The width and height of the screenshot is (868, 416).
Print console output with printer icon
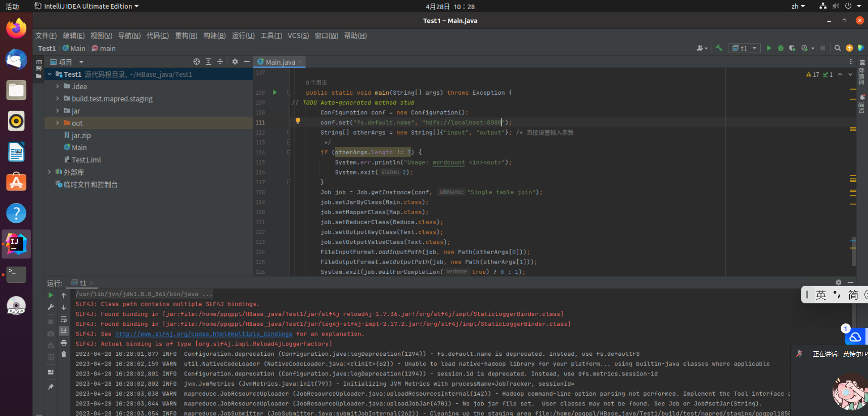(x=64, y=343)
